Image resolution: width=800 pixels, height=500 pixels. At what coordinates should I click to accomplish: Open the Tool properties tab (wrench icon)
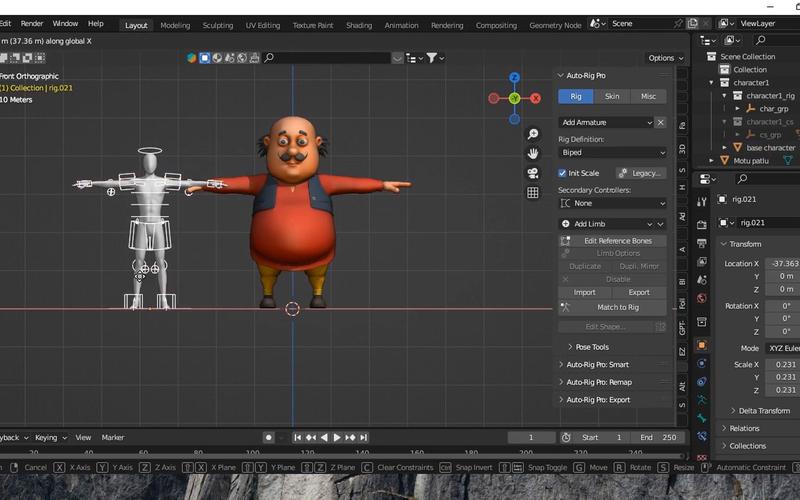pos(702,202)
